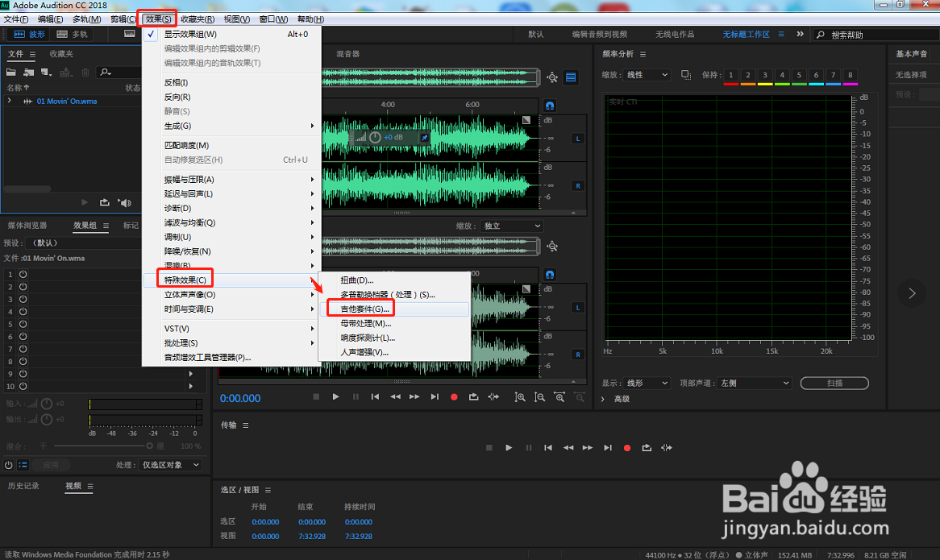Click the 输出 gain knob

click(x=47, y=419)
